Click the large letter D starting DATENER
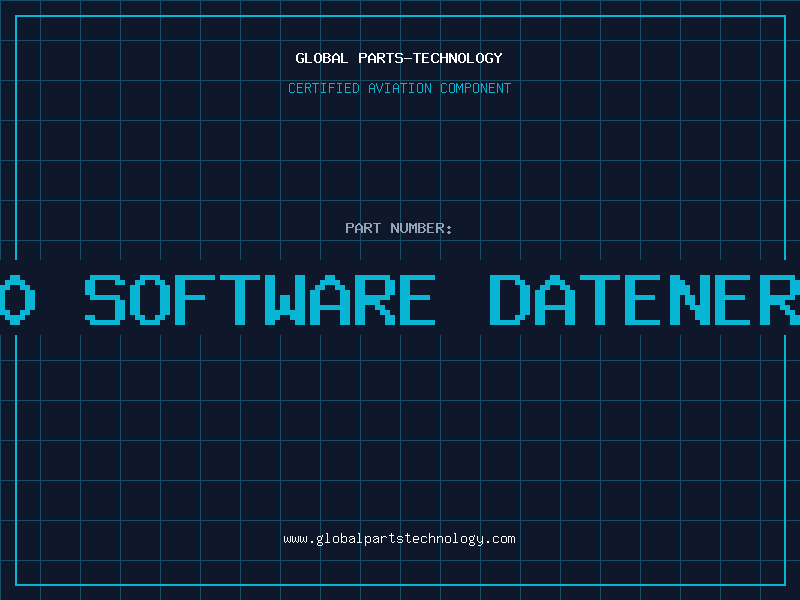Screen dimensions: 800x600 pos(509,299)
